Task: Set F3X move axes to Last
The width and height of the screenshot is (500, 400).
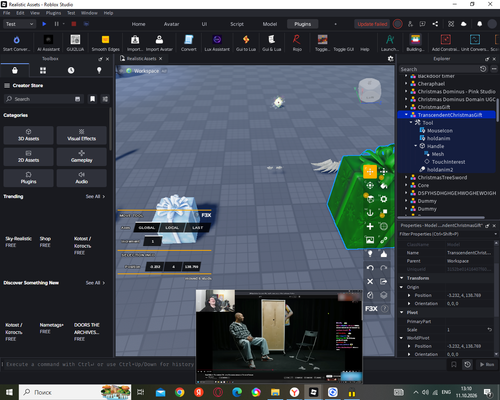Action: (197, 228)
